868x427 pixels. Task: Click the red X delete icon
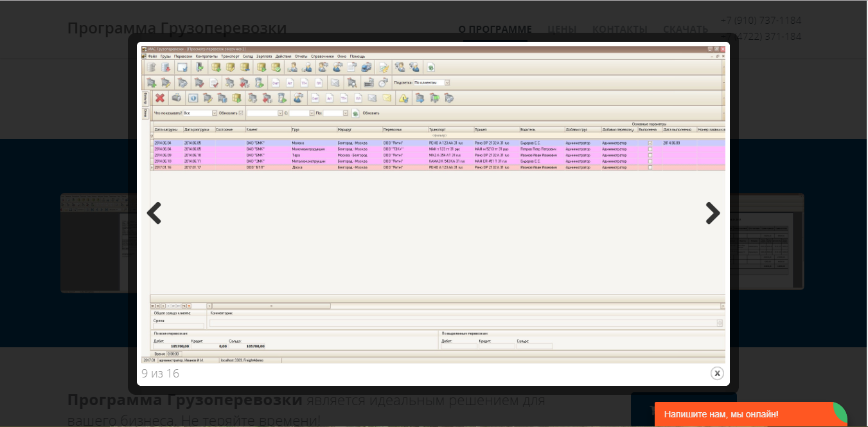160,98
